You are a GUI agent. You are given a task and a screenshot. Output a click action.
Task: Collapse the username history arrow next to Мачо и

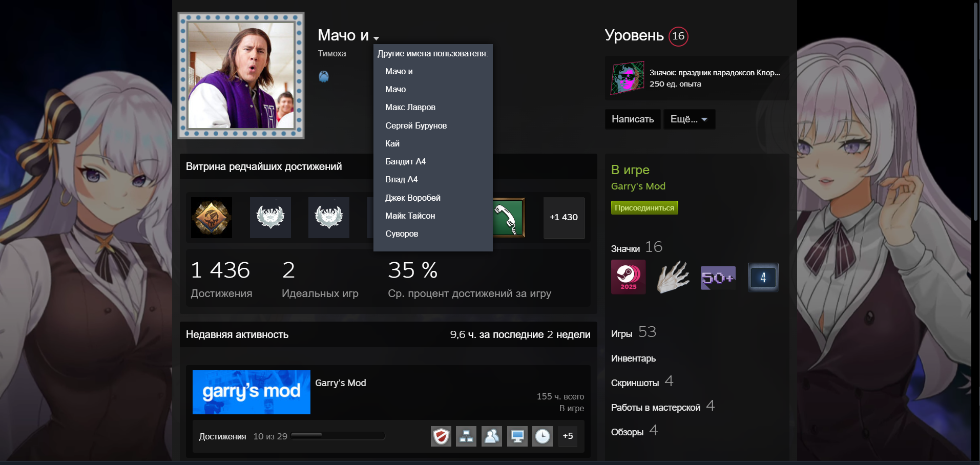(x=376, y=38)
